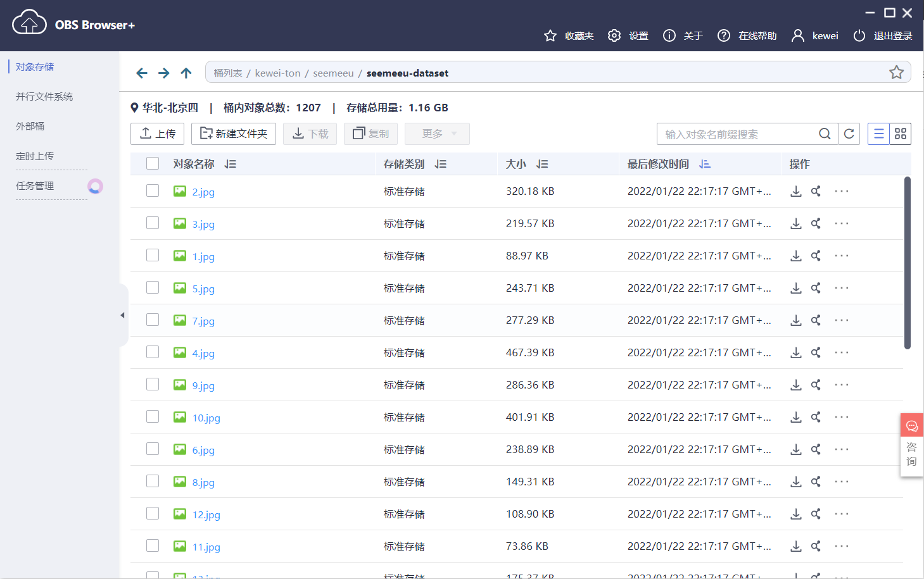The width and height of the screenshot is (924, 579).
Task: Sort by 对象名称 column sort icon
Action: [x=231, y=164]
